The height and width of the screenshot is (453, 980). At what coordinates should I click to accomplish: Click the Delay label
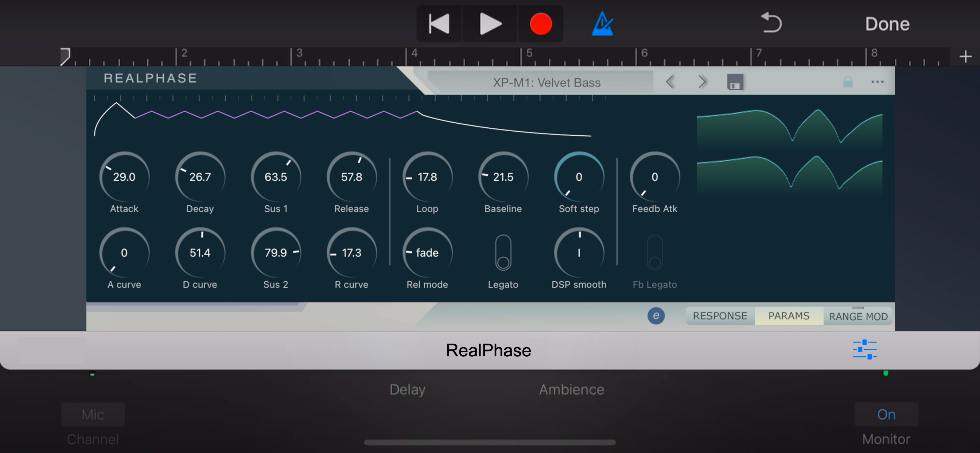(x=407, y=390)
